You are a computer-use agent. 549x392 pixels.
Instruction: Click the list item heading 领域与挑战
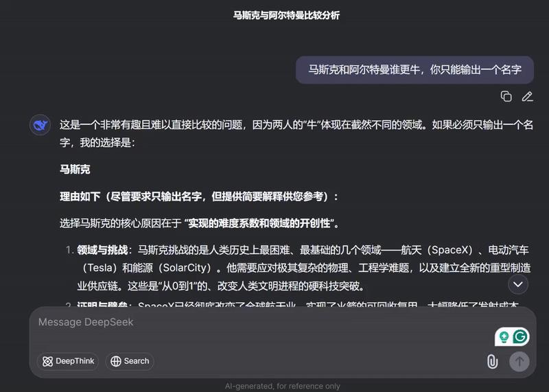(102, 250)
